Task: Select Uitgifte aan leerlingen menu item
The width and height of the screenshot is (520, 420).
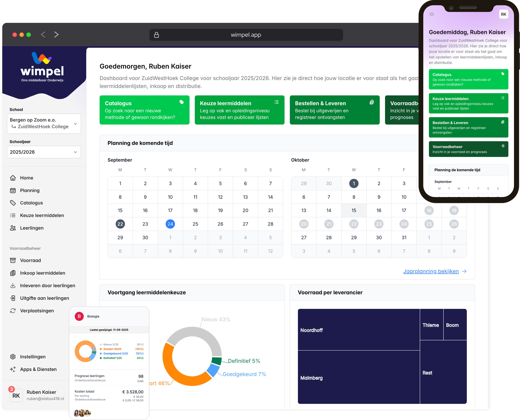Action: pyautogui.click(x=44, y=298)
